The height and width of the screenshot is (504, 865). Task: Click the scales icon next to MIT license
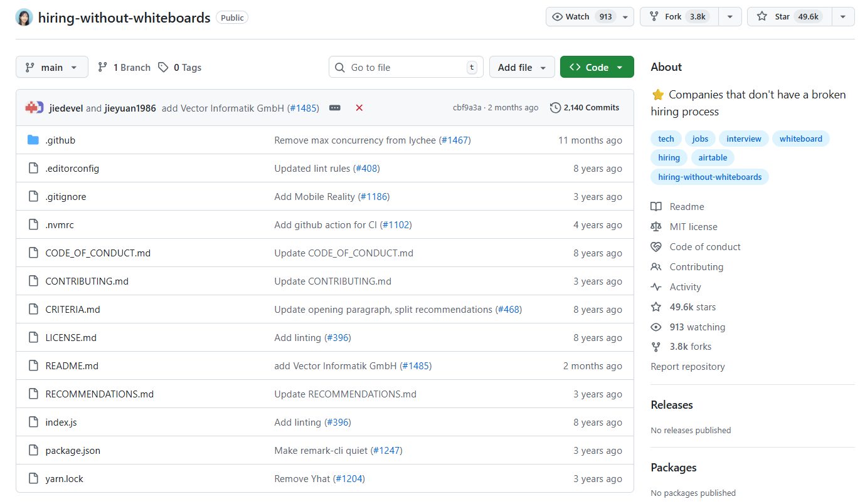coord(656,226)
